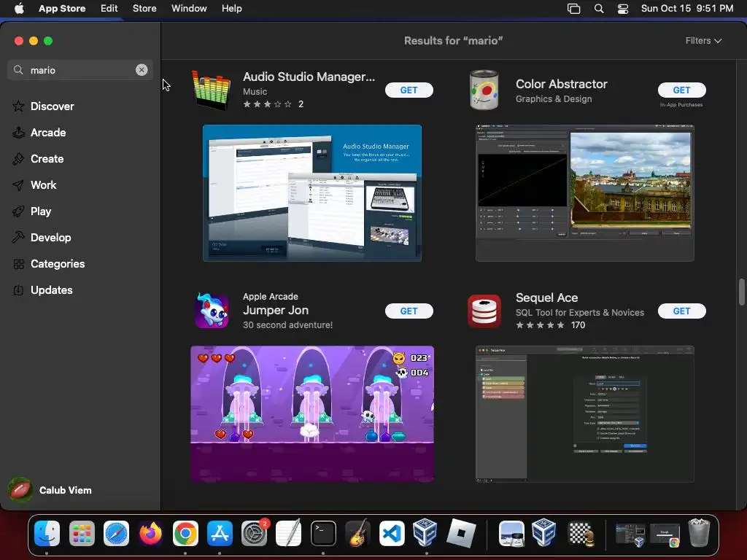This screenshot has width=747, height=560.
Task: Clear the search field with the X button
Action: tap(142, 70)
